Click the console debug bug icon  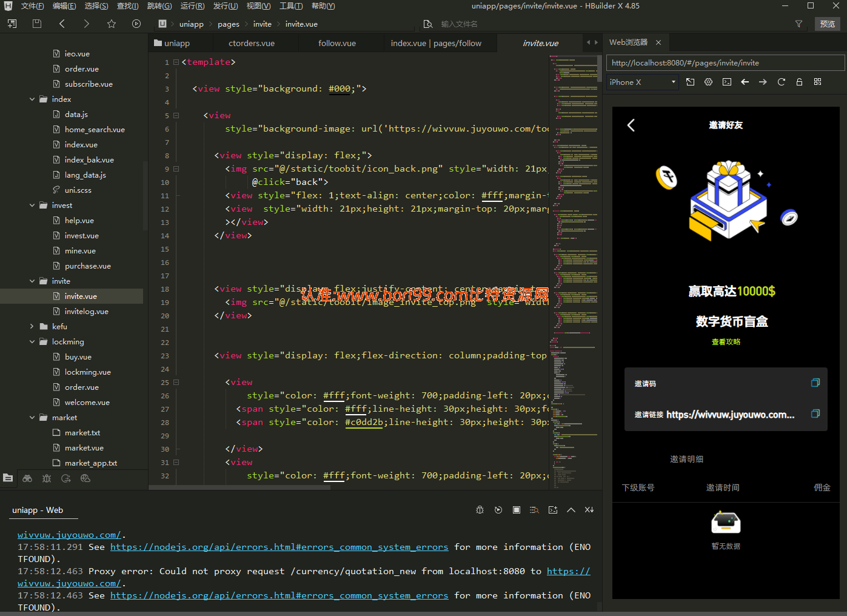[480, 510]
